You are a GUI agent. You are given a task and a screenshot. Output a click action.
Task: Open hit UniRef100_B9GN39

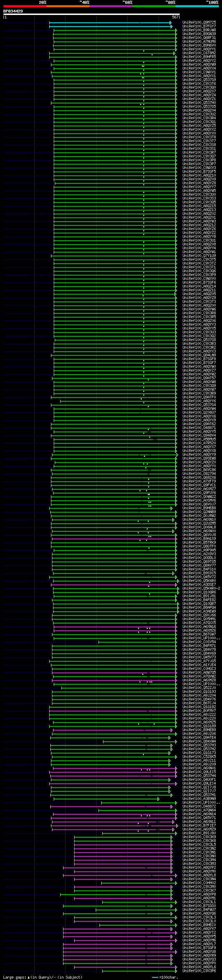tap(199, 34)
